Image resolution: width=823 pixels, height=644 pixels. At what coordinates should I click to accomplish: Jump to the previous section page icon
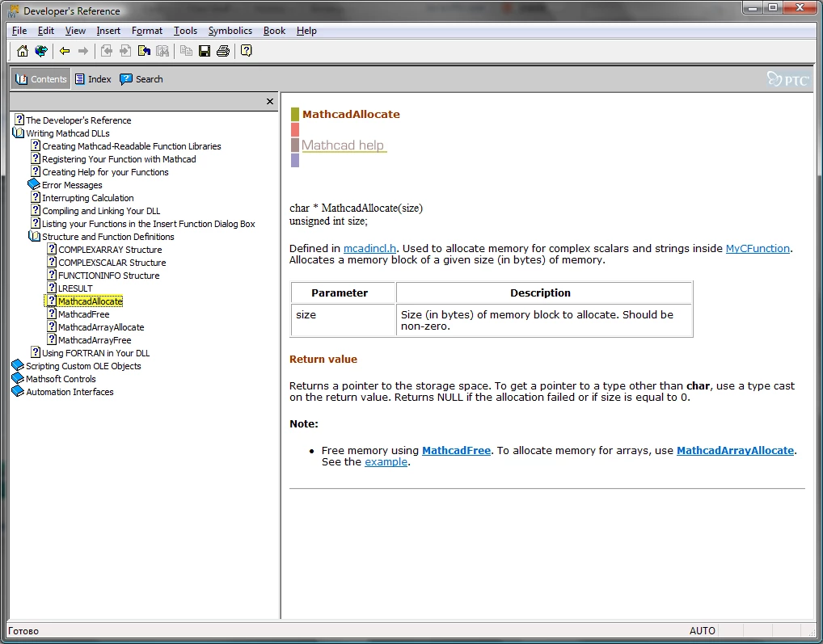[107, 51]
